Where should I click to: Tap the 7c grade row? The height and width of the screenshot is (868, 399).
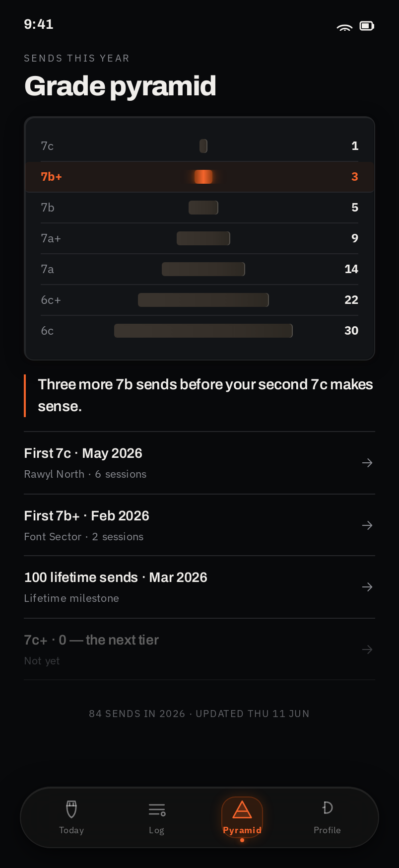[199, 146]
